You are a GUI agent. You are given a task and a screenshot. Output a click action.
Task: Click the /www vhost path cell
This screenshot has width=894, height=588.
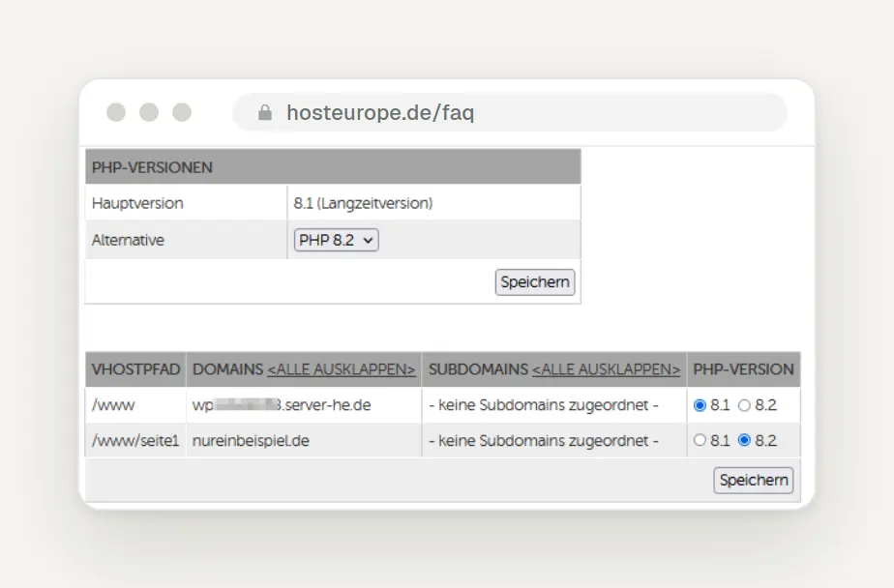click(135, 405)
